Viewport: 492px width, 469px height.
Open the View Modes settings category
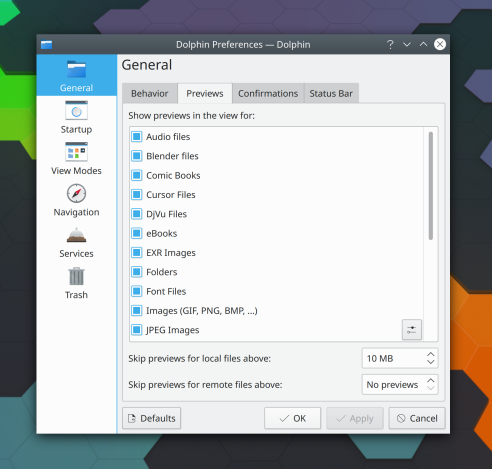76,159
